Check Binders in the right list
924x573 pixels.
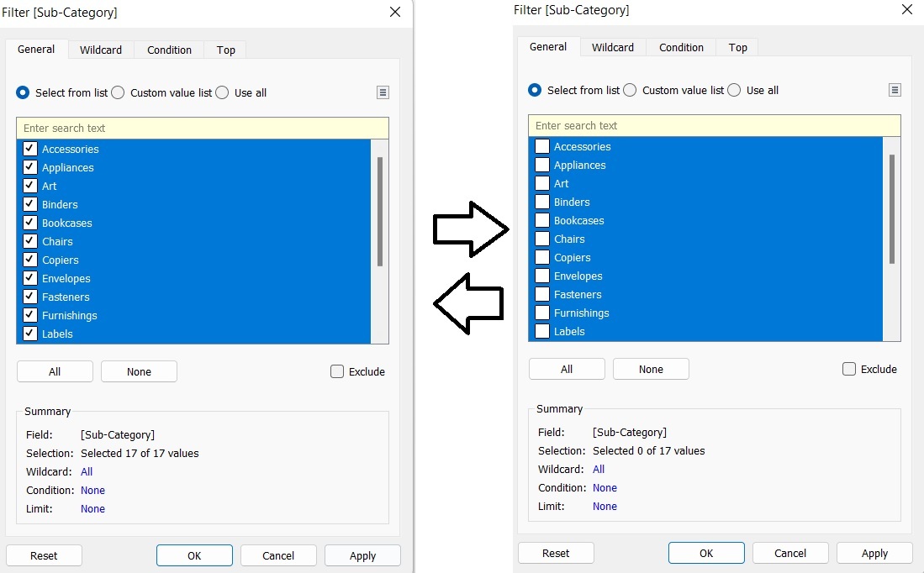tap(542, 202)
